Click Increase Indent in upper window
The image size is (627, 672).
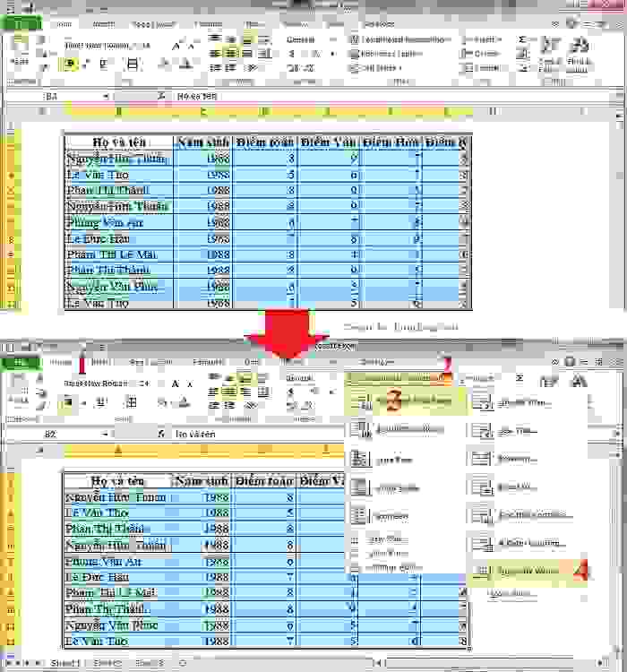click(x=231, y=68)
